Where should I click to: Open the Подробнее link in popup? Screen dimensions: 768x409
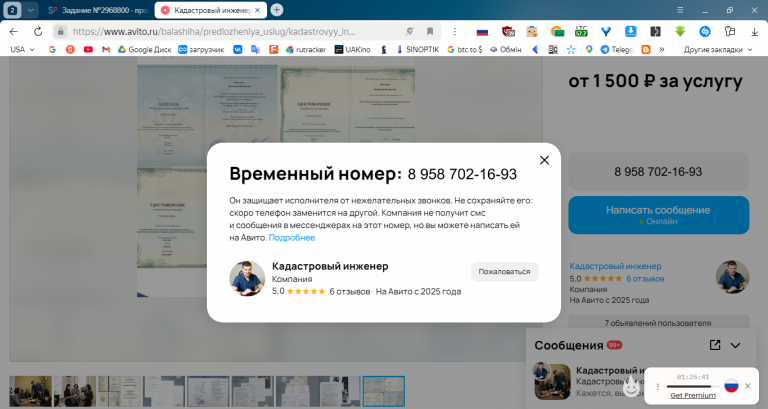(292, 238)
